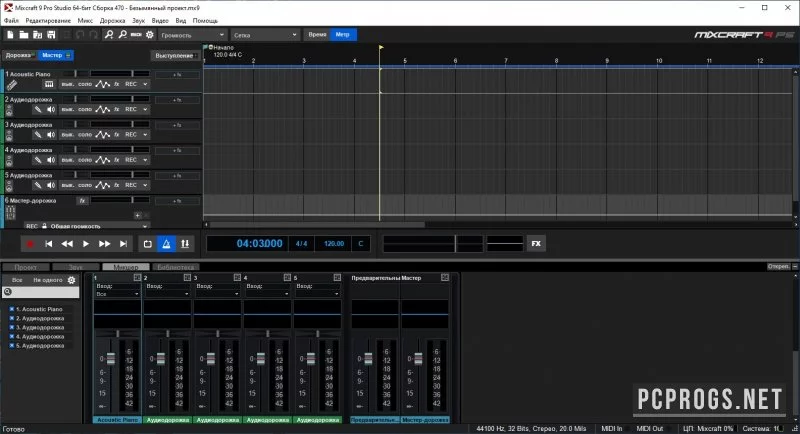Image resolution: width=800 pixels, height=434 pixels.
Task: Open the Сетка snap dropdown
Action: (264, 35)
